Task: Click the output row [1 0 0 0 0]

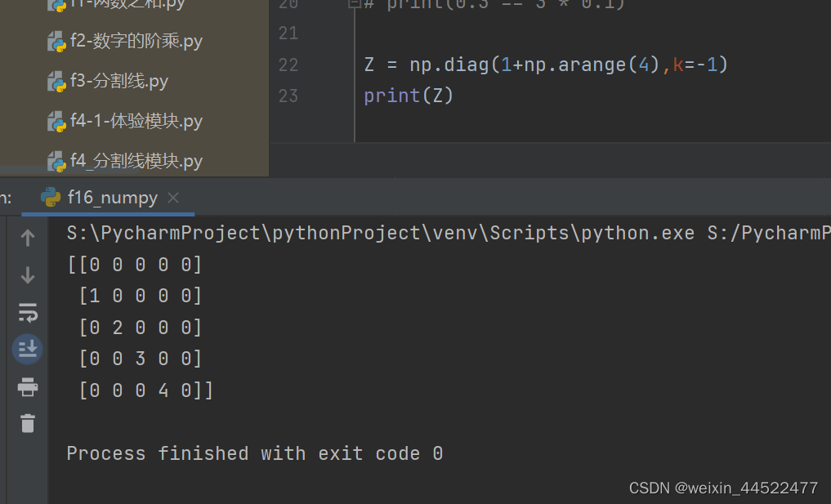Action: click(x=141, y=296)
